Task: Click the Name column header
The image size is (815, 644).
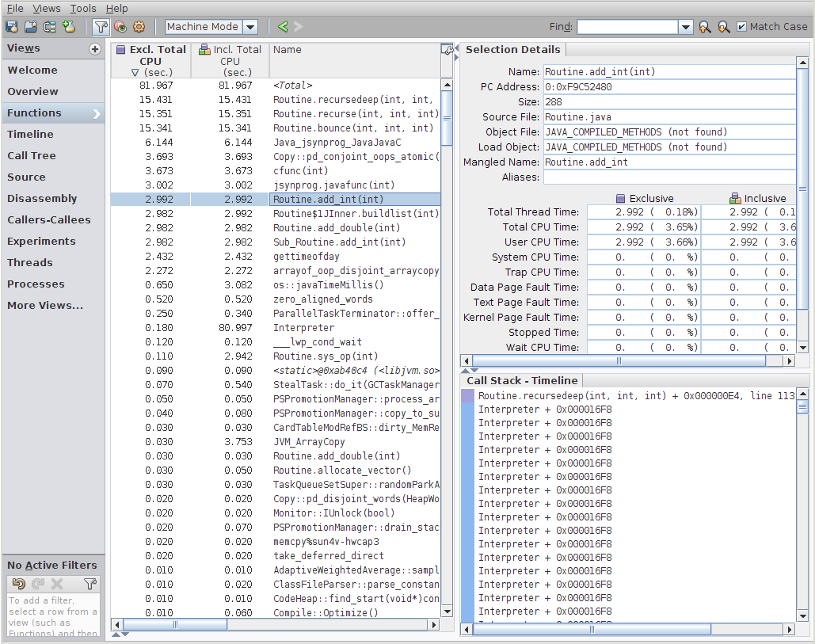Action: (355, 61)
